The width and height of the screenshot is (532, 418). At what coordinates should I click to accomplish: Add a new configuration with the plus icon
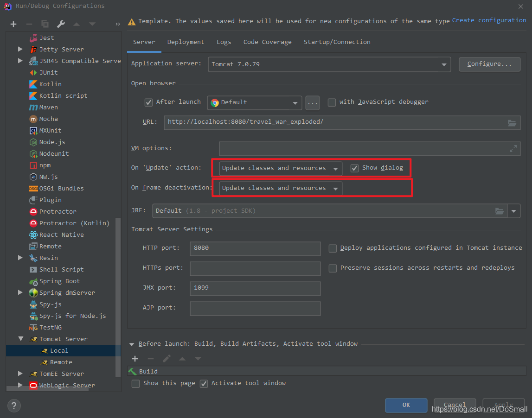(x=13, y=24)
